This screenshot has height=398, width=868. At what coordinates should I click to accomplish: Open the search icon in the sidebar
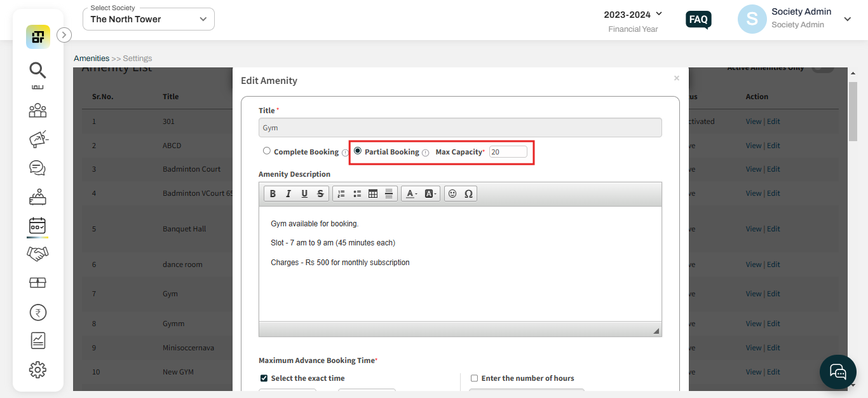[37, 71]
